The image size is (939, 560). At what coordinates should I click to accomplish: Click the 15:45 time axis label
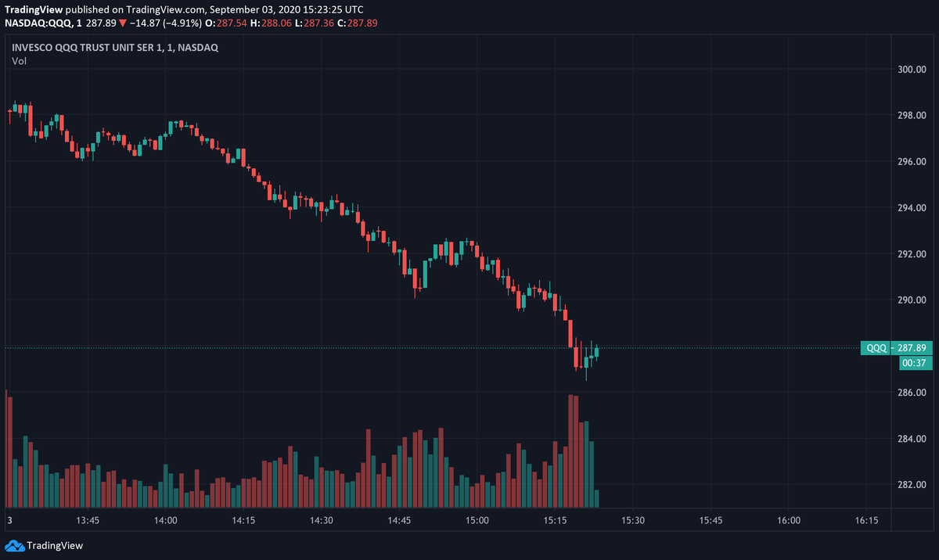[x=711, y=520]
